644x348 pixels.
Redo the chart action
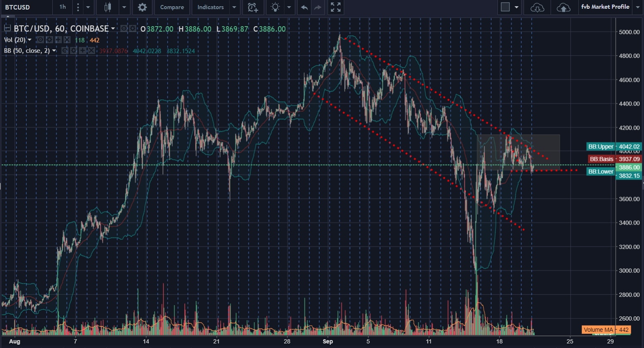pyautogui.click(x=318, y=7)
